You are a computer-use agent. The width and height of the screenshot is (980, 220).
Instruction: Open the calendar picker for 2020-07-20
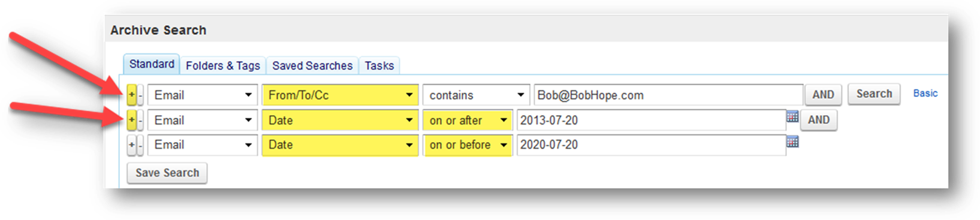[792, 142]
